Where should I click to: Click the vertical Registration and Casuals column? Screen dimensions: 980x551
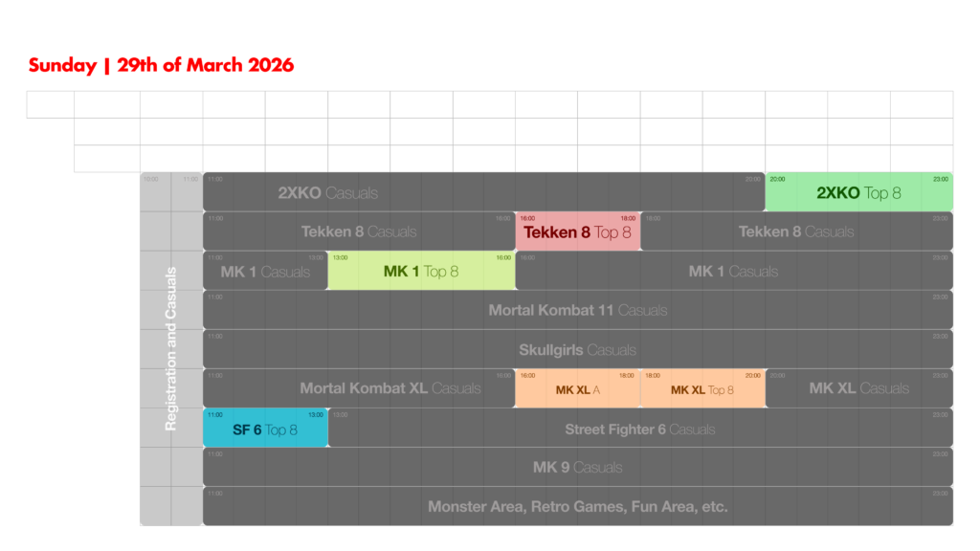click(171, 349)
